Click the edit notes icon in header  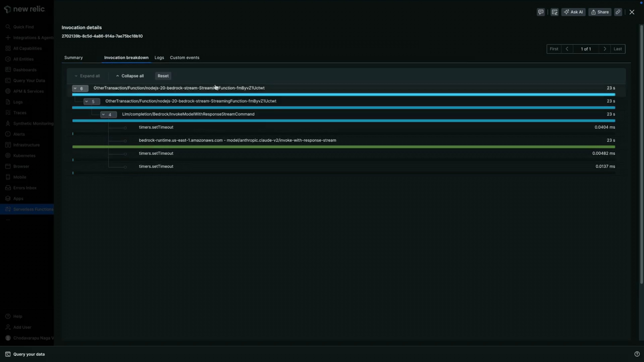tap(554, 12)
